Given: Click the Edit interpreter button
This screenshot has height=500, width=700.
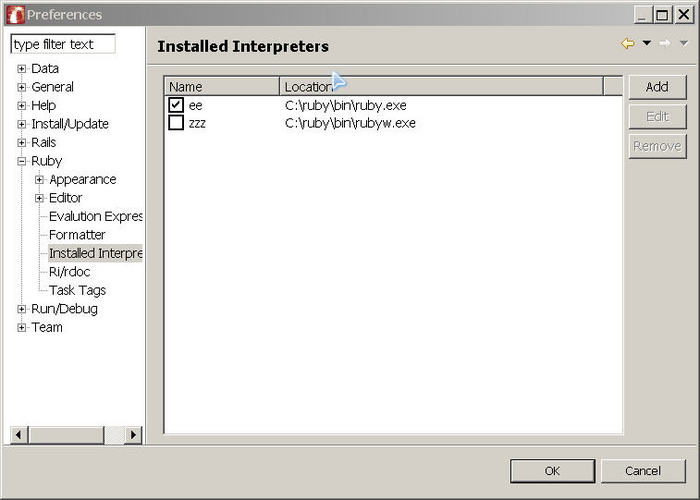Looking at the screenshot, I should [657, 117].
